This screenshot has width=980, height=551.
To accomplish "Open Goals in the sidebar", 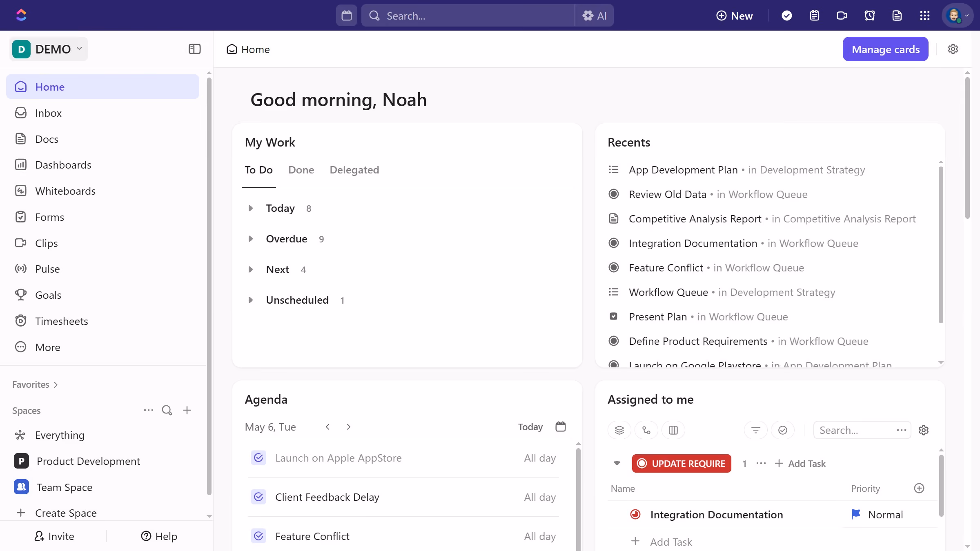I will [x=102, y=295].
